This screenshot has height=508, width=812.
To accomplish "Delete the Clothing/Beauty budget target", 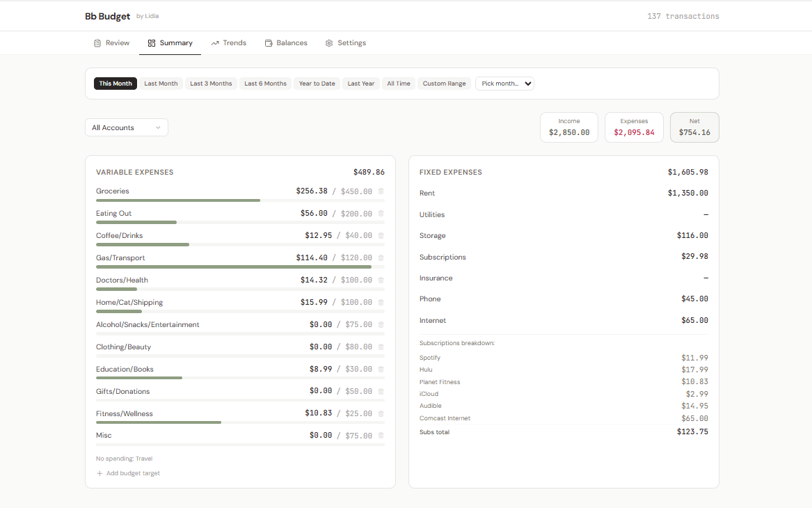I will [x=381, y=347].
